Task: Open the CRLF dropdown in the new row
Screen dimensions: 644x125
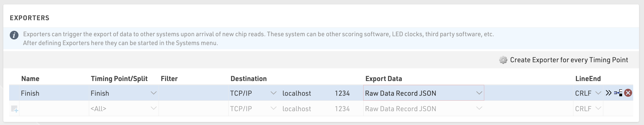Action: coord(598,108)
